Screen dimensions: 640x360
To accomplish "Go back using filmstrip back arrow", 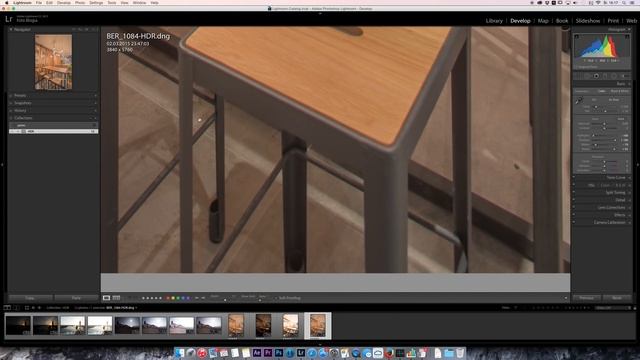I will coord(33,308).
